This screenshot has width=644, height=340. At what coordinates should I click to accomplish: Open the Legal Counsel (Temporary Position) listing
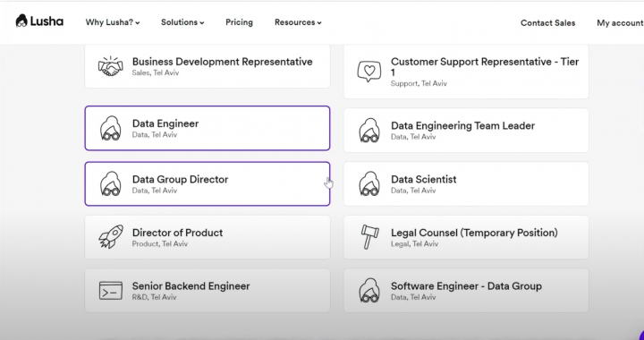tap(466, 237)
